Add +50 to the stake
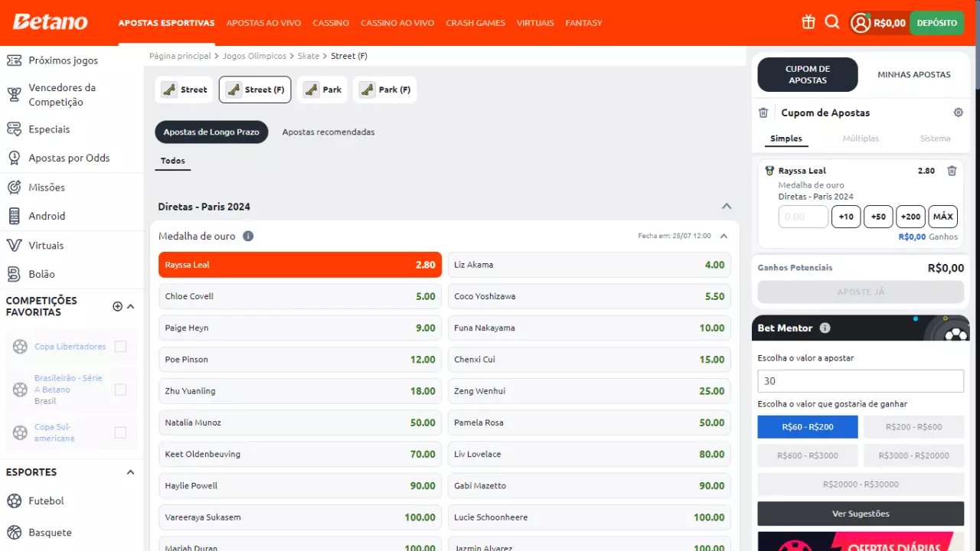This screenshot has width=980, height=551. point(878,217)
